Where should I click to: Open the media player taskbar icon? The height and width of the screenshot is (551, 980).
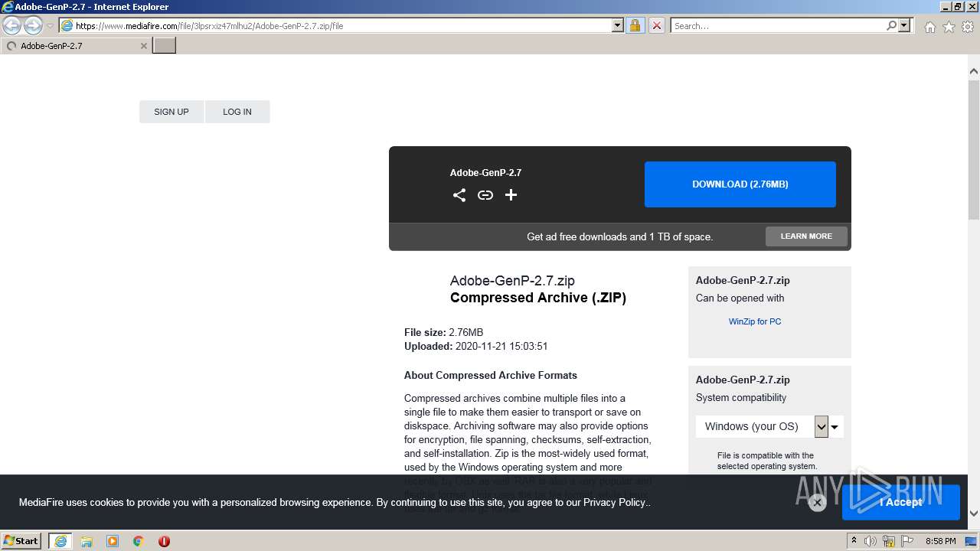coord(113,541)
